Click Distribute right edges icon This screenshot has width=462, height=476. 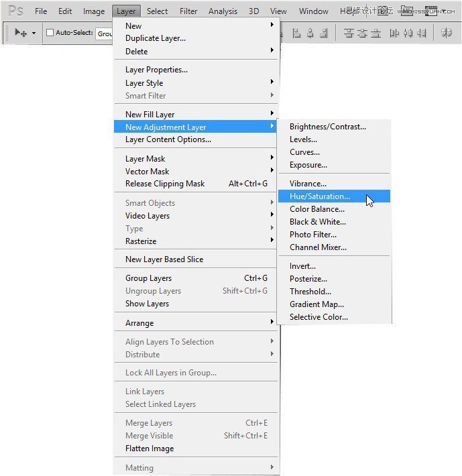click(422, 33)
